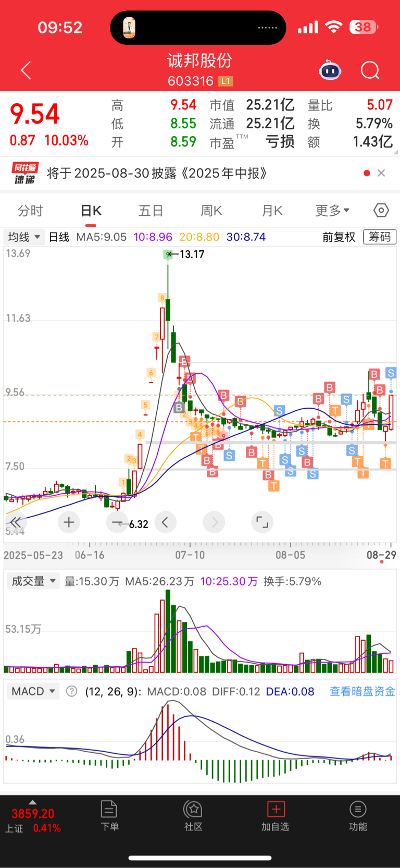Toggle 前复权 price adjustment
This screenshot has height=868, width=400.
pos(339,237)
